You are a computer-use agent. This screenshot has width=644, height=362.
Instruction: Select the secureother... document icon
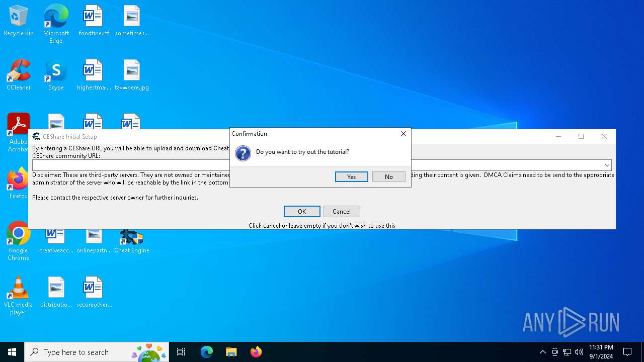94,293
